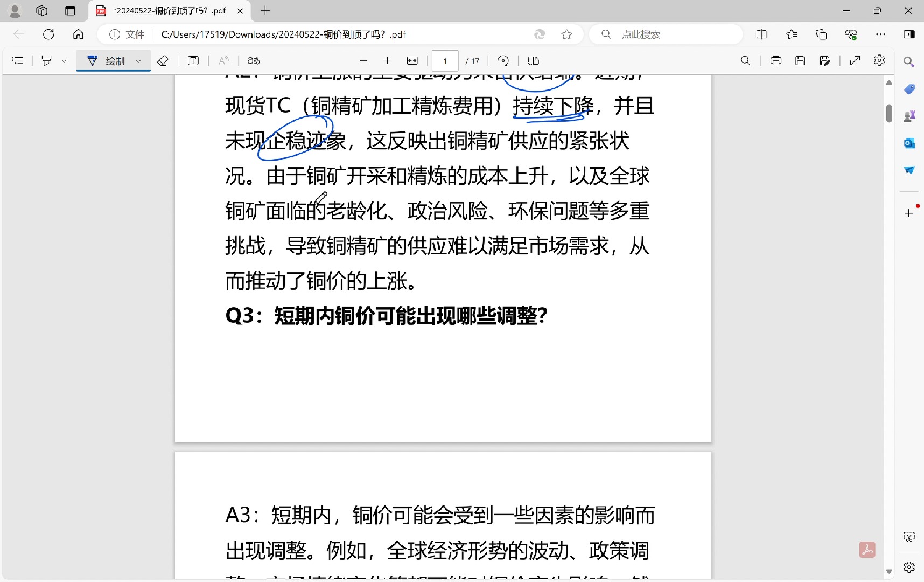Image resolution: width=924 pixels, height=582 pixels.
Task: Open a new browser tab
Action: (x=265, y=10)
